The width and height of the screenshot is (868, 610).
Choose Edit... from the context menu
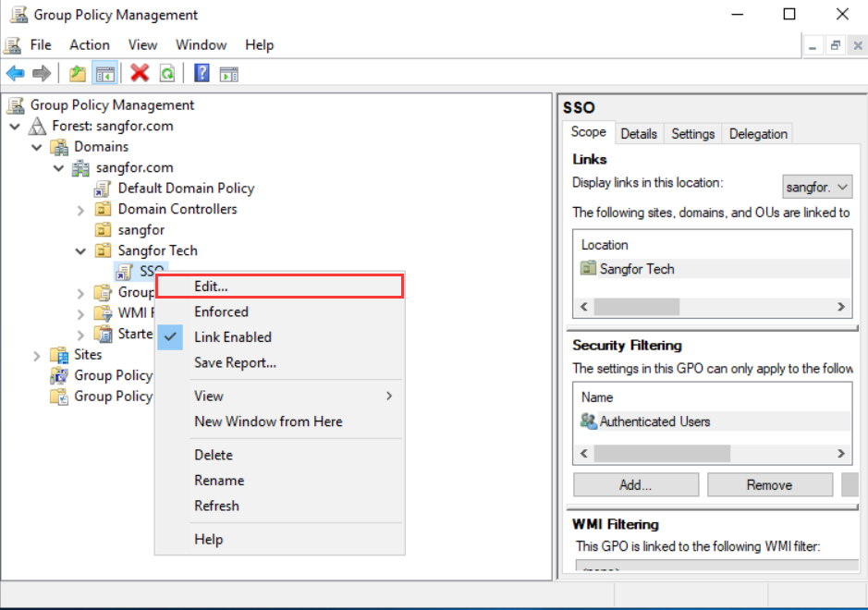pyautogui.click(x=211, y=287)
